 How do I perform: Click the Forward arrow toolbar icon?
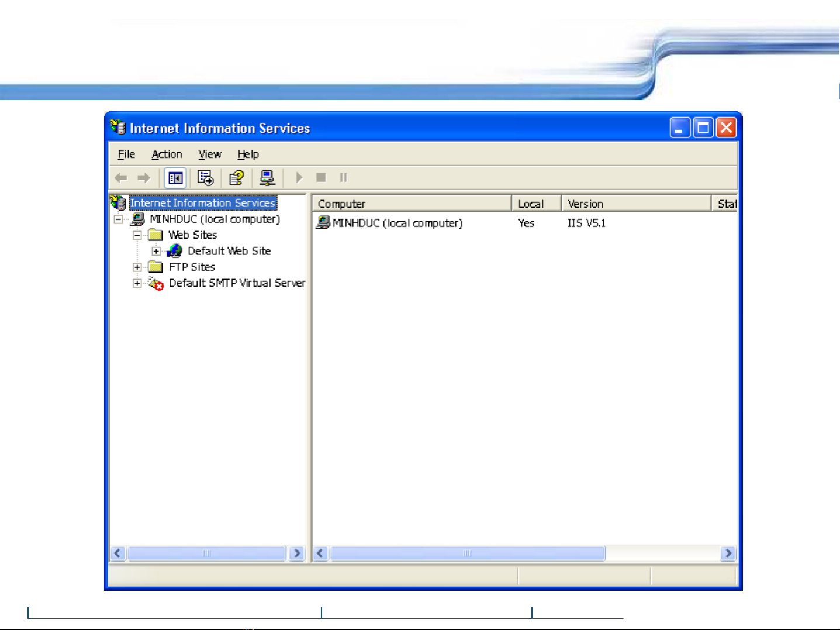point(144,178)
